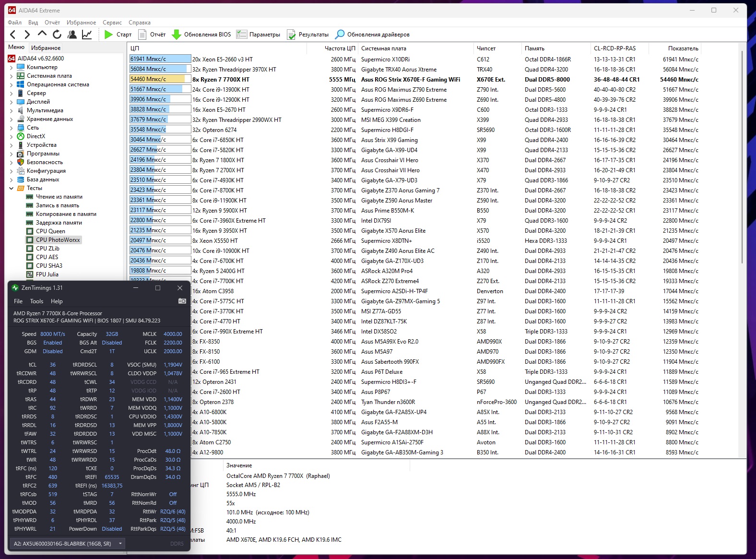The height and width of the screenshot is (559, 756).
Task: Select the 61941 Мпкс/с result bar
Action: (x=160, y=59)
